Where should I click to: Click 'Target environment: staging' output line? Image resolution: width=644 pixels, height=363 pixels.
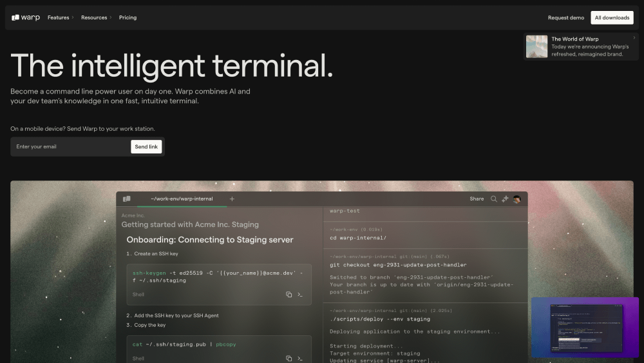pos(375,353)
